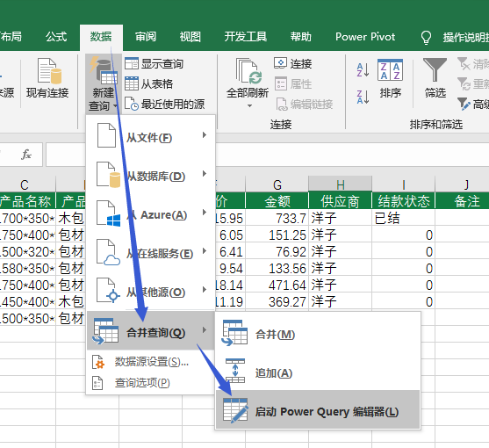This screenshot has height=448, width=489.
Task: Launch 启动 Power Query 编辑器(L)
Action: point(318,409)
